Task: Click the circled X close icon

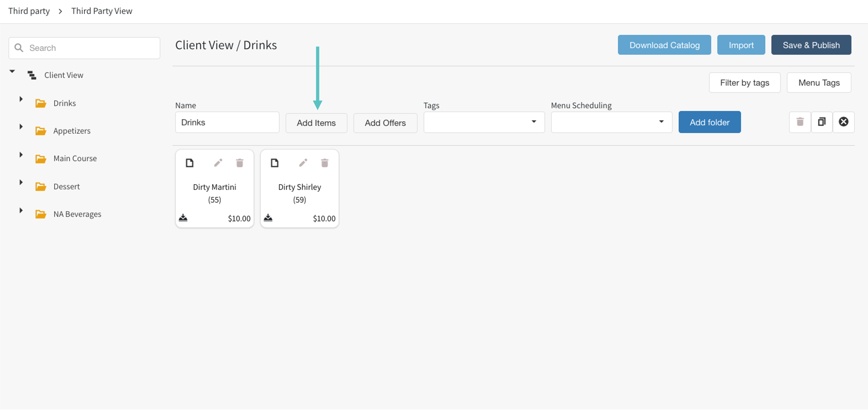Action: coord(843,122)
